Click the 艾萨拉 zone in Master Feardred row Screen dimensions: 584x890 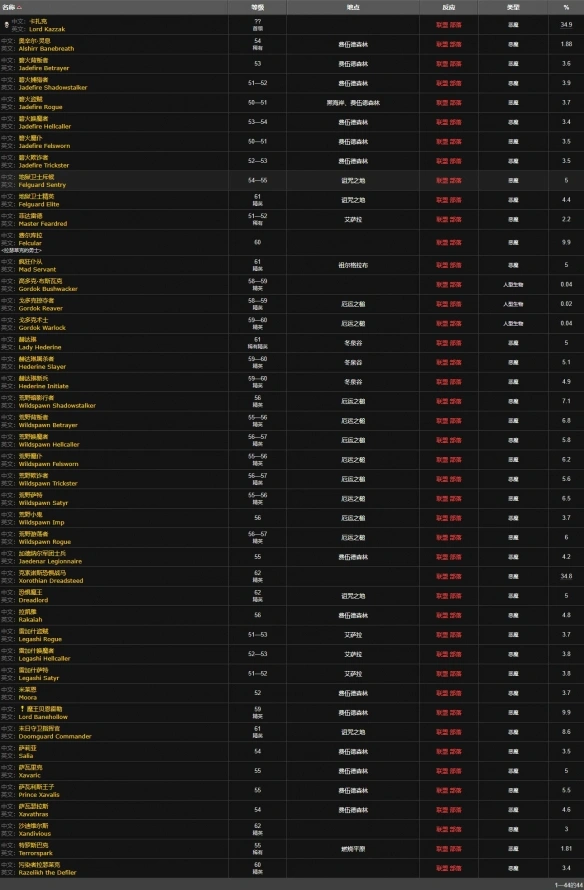tap(353, 220)
